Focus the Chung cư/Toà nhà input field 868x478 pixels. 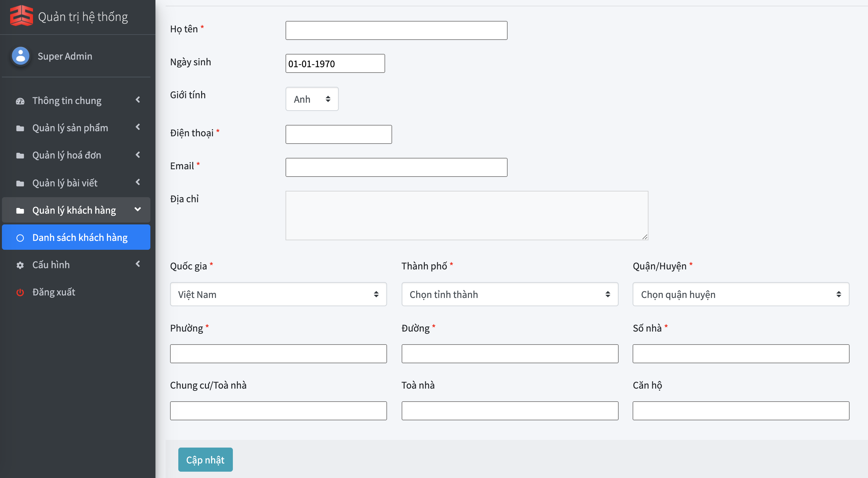click(278, 411)
